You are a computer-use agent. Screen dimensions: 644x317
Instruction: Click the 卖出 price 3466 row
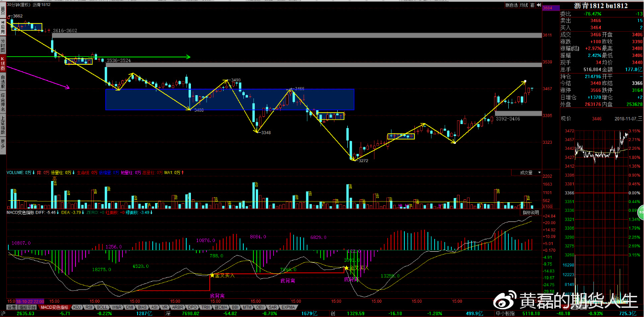pos(601,21)
